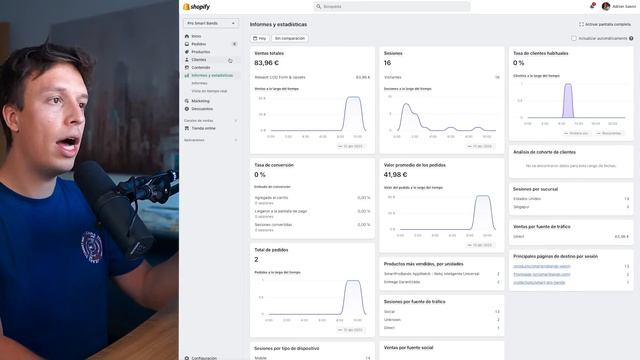640x360 pixels.
Task: Go to Pedidos in sidebar
Action: point(199,44)
